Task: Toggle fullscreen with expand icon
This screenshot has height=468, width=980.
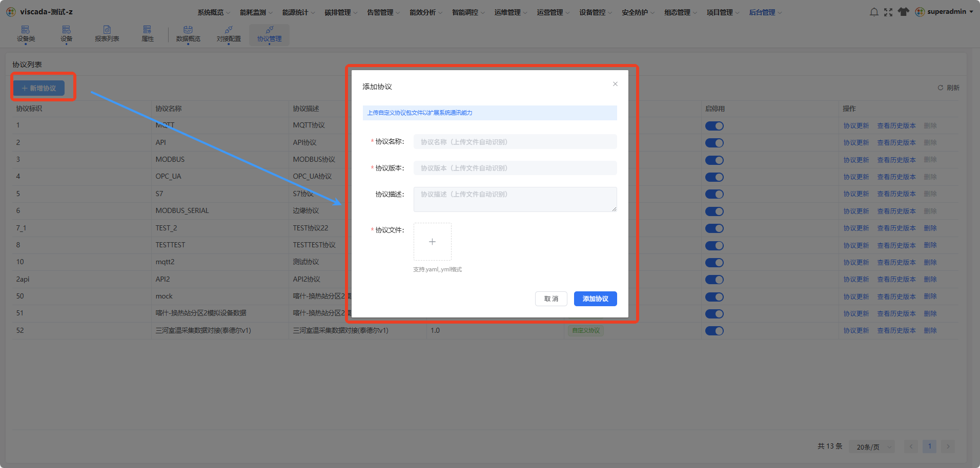Action: click(888, 12)
